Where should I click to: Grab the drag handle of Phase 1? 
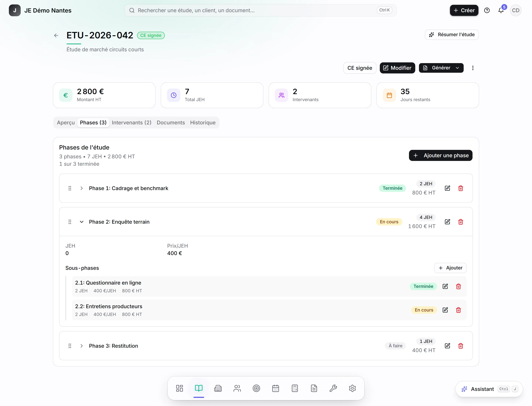(70, 188)
